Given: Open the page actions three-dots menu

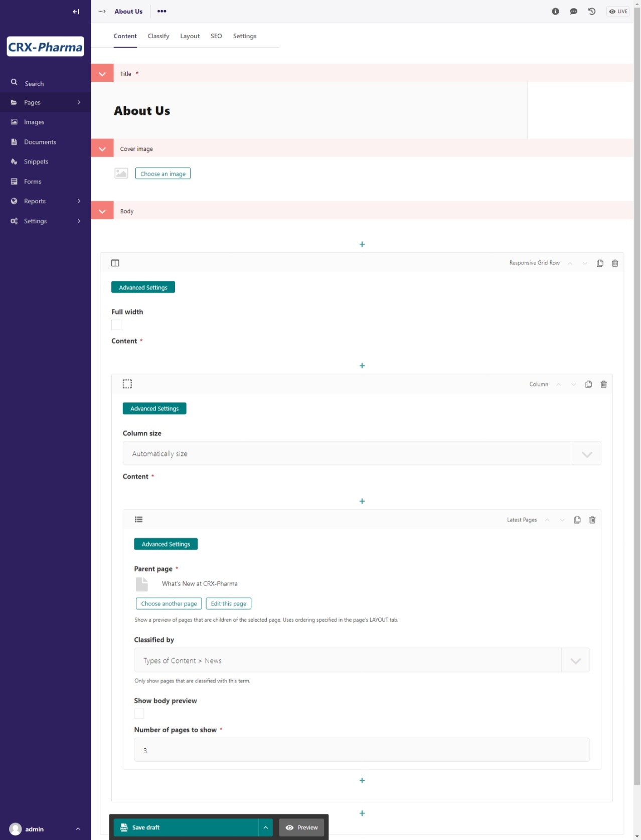Looking at the screenshot, I should point(162,12).
